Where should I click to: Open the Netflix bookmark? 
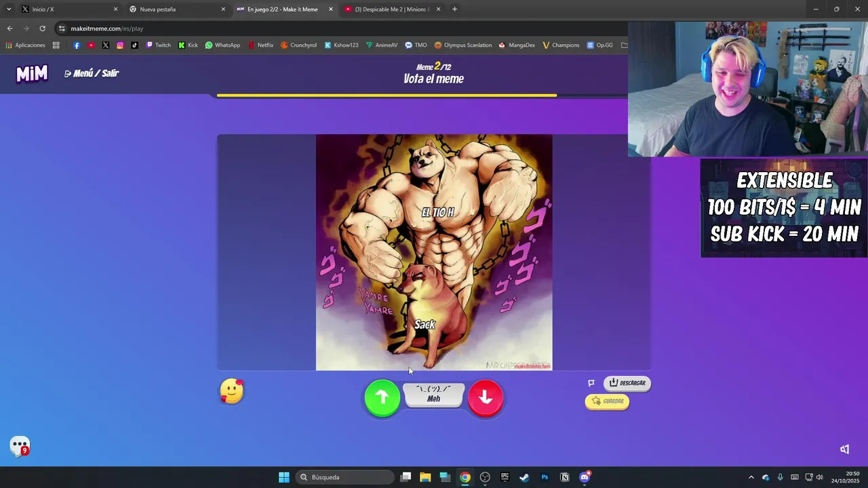click(261, 45)
